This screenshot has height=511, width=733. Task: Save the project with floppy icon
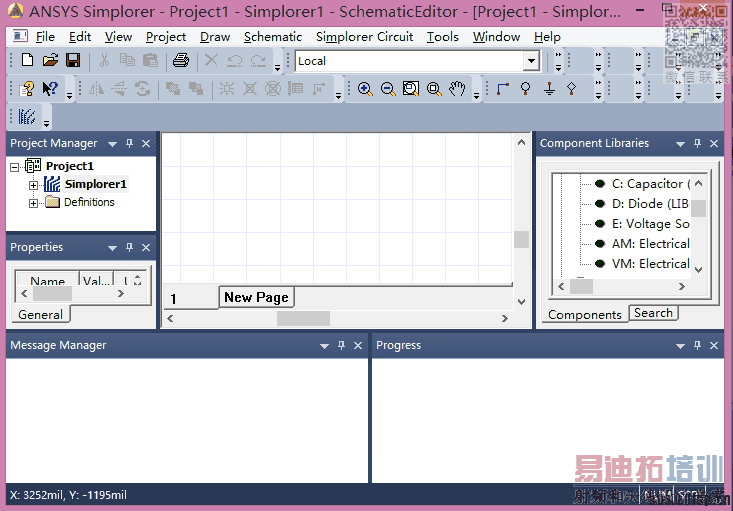73,60
